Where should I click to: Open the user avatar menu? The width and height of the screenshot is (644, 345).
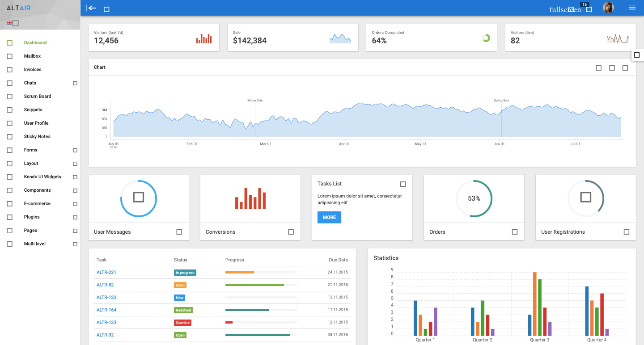[608, 8]
